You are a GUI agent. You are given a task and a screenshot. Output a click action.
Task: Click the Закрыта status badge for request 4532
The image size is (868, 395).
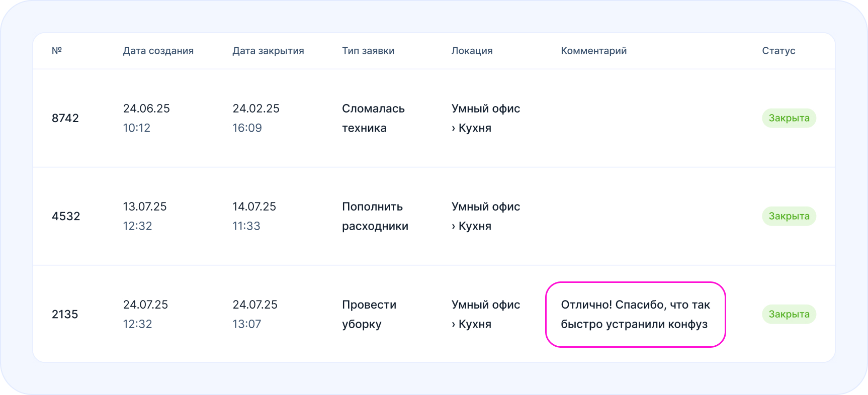tap(789, 216)
